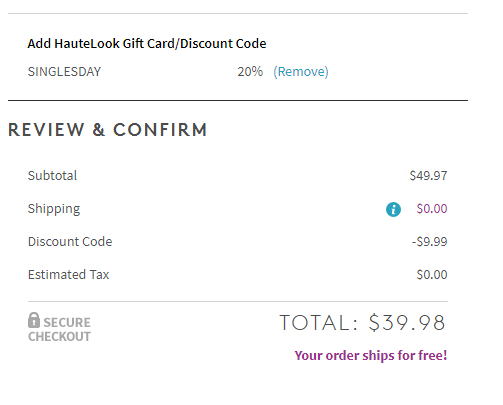The height and width of the screenshot is (405, 503).
Task: Click the Subtotal label
Action: coord(52,175)
